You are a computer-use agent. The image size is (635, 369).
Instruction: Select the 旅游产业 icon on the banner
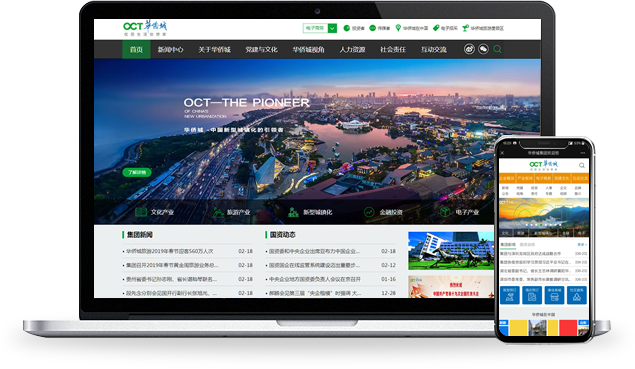[218, 212]
